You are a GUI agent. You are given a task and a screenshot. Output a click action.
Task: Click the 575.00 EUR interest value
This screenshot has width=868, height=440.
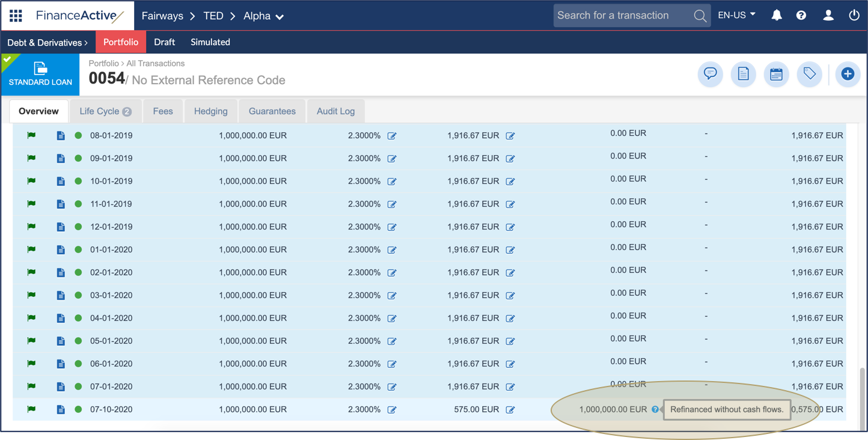coord(477,409)
